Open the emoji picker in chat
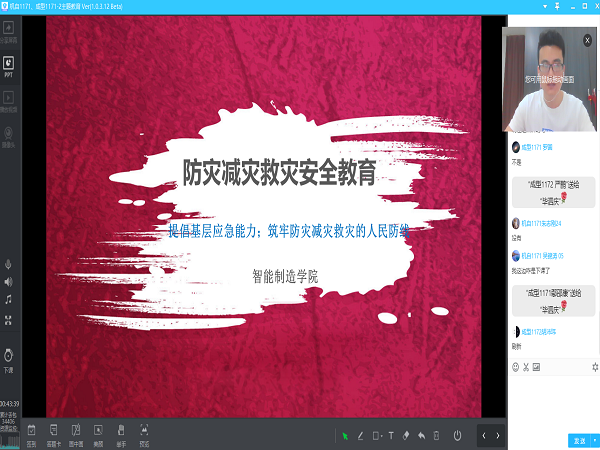 [515, 367]
